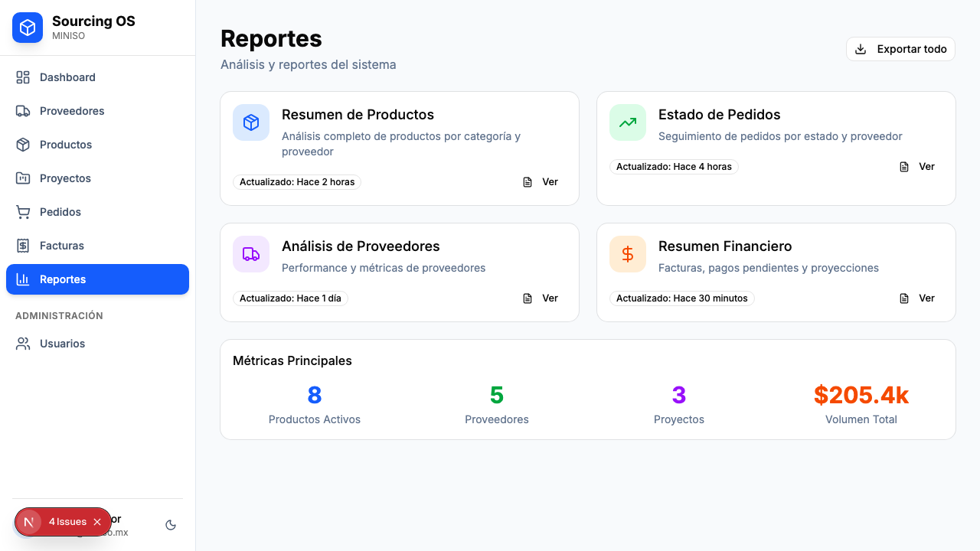980x551 pixels.
Task: Click the Resumen de Productos title
Action: [x=358, y=115]
